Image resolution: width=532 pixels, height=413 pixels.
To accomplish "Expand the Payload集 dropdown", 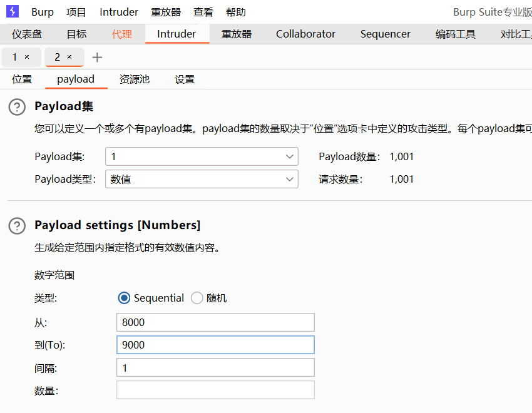I will pos(202,156).
